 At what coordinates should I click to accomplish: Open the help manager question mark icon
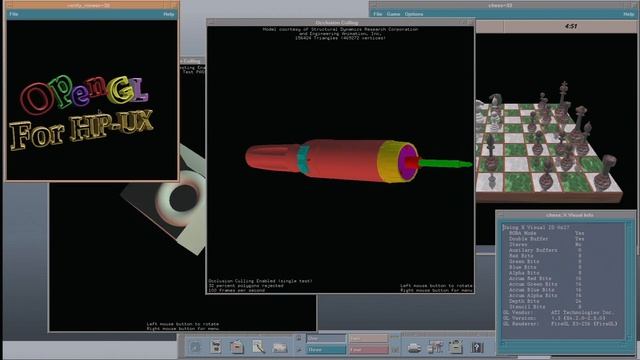click(477, 347)
